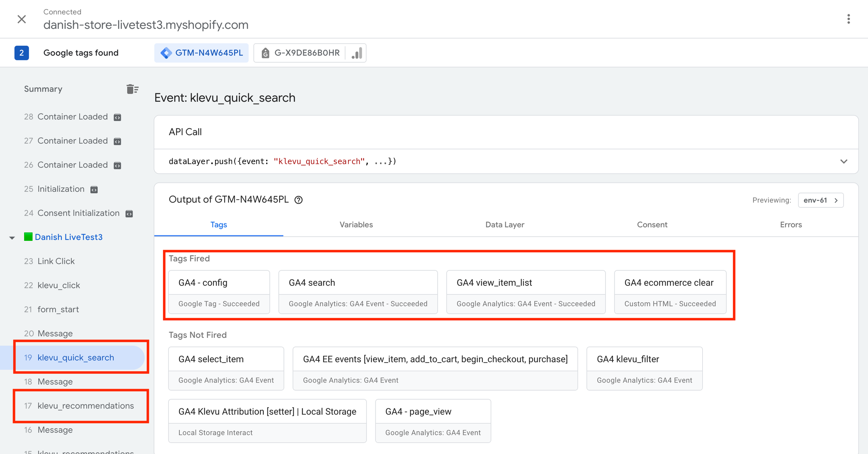Click the Google tags found label

[81, 53]
